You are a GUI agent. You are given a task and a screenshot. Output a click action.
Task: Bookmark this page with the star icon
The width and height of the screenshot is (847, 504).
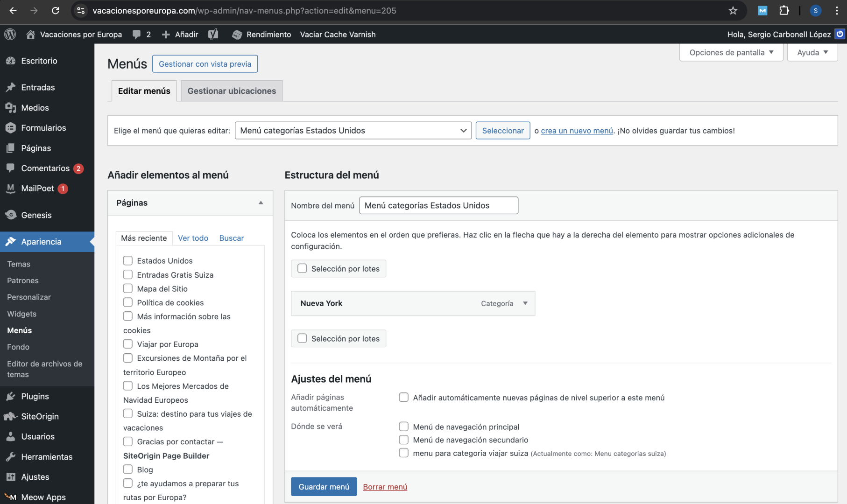(733, 10)
